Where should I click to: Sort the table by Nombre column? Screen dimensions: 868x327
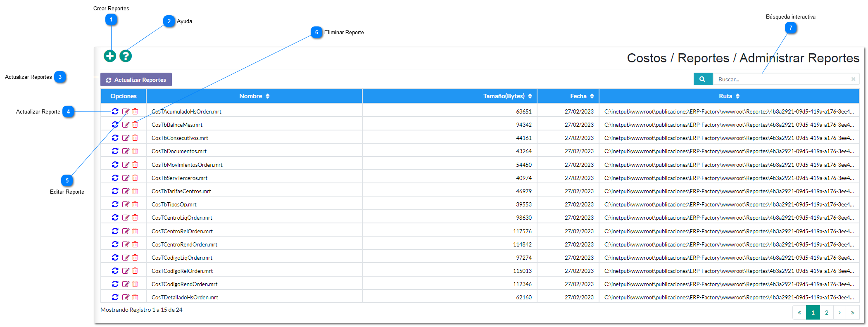click(254, 96)
